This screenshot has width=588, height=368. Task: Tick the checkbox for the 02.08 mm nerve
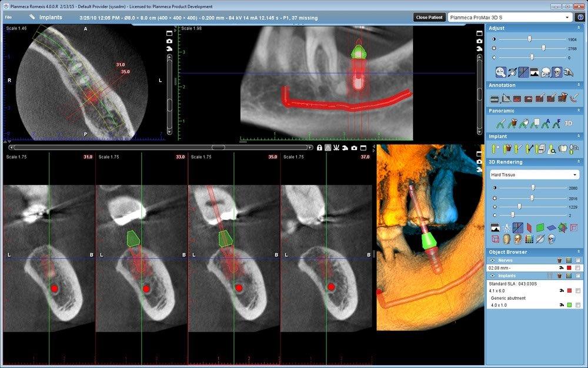578,268
